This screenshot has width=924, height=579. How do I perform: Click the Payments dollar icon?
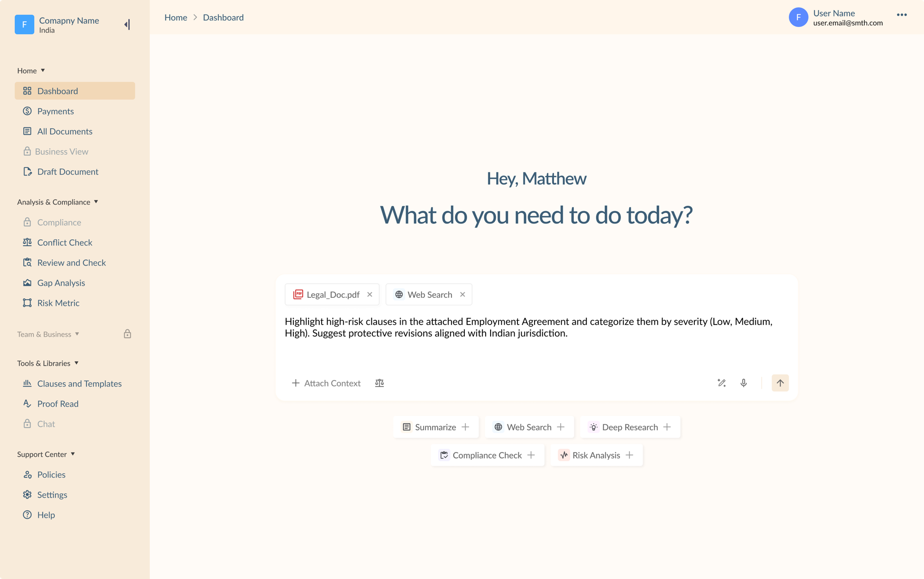tap(27, 111)
